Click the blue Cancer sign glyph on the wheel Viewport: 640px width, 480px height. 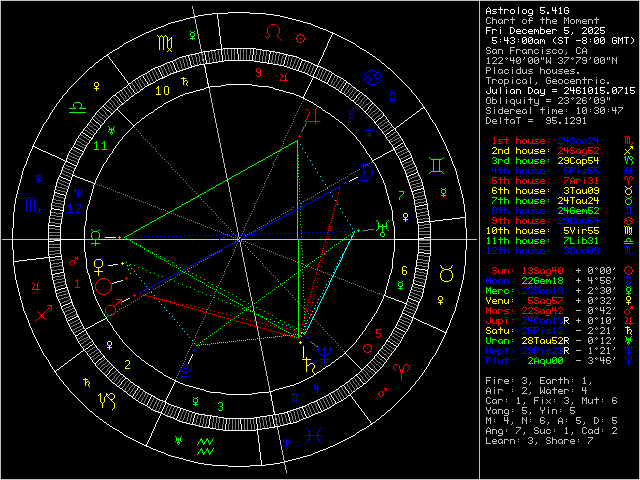pos(372,77)
